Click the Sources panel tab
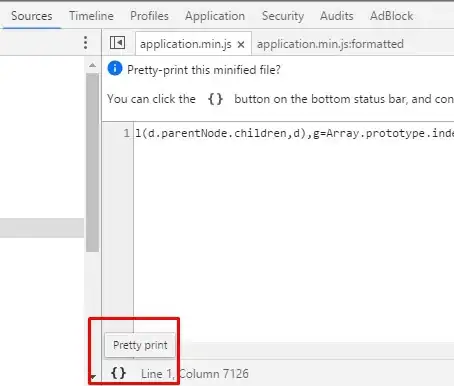 [32, 16]
